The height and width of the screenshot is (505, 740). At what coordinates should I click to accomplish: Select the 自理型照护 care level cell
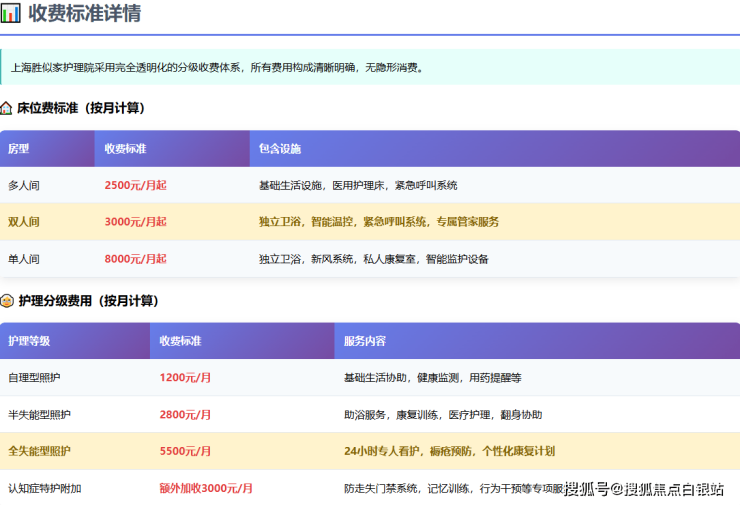coord(34,378)
